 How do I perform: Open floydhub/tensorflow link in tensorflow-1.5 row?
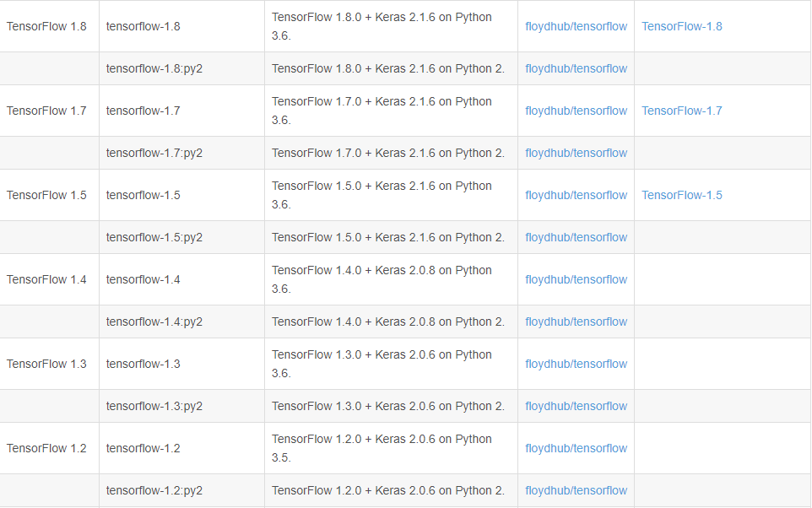click(576, 195)
